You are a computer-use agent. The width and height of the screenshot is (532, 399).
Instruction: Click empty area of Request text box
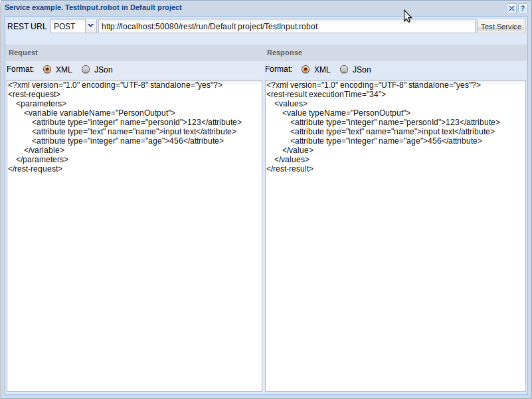click(133, 279)
